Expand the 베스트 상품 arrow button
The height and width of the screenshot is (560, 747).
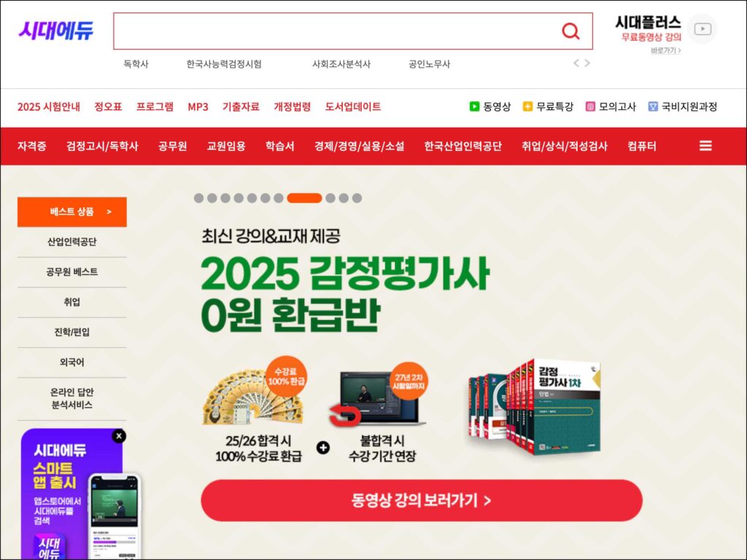pyautogui.click(x=72, y=212)
